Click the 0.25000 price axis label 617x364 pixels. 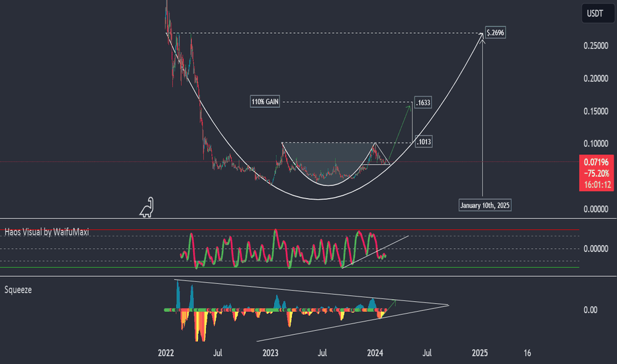596,46
